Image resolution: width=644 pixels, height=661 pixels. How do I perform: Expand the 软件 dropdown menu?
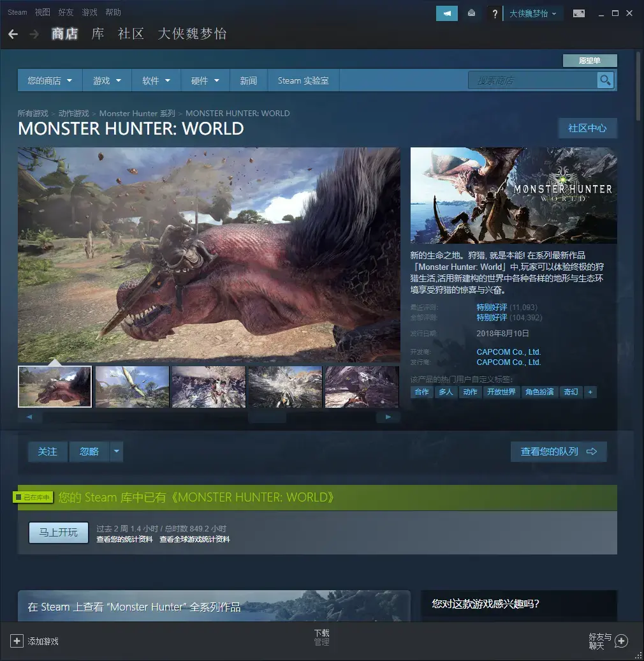pos(156,80)
